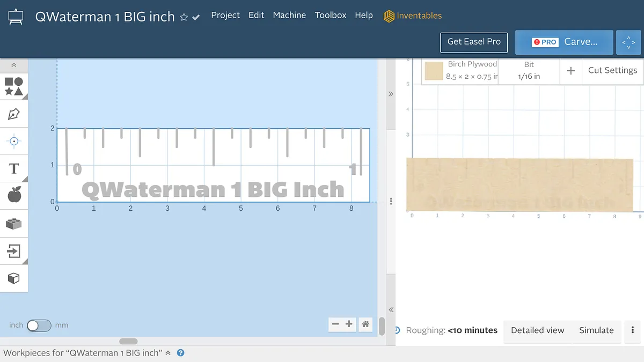The width and height of the screenshot is (644, 362).
Task: Open the apple icon library
Action: 13,196
